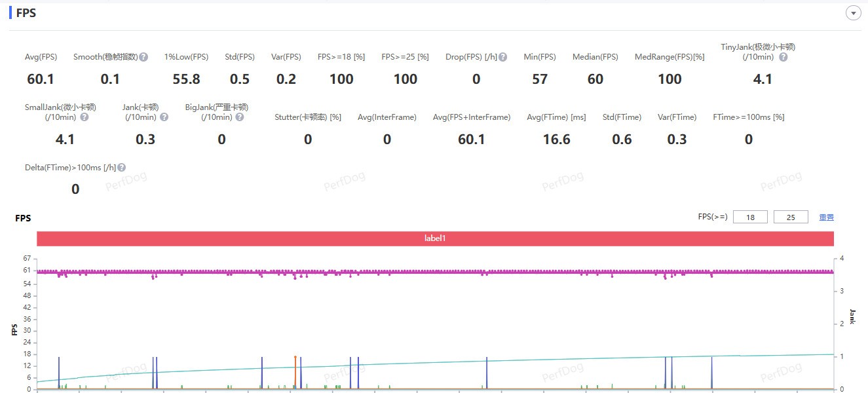Select the red label1 bar
Screen dimensions: 868x393
click(435, 239)
